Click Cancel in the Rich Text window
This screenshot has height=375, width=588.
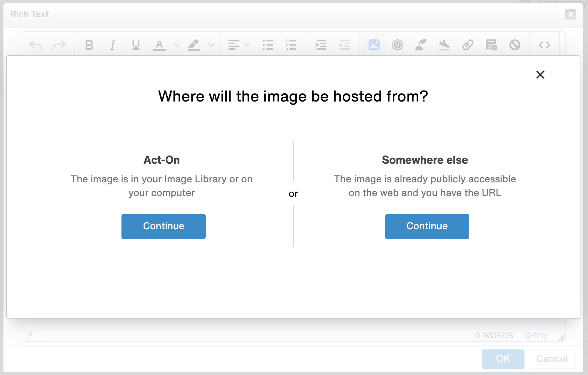coord(552,359)
